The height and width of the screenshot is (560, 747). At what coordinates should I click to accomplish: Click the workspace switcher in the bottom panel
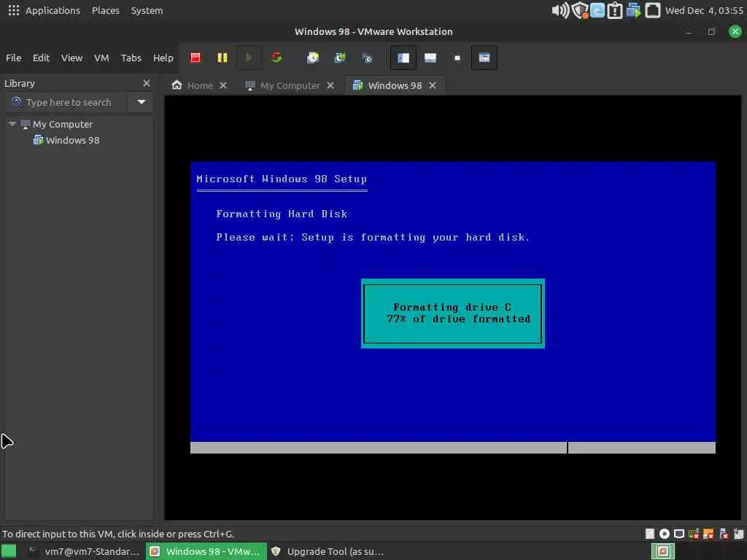tap(662, 551)
